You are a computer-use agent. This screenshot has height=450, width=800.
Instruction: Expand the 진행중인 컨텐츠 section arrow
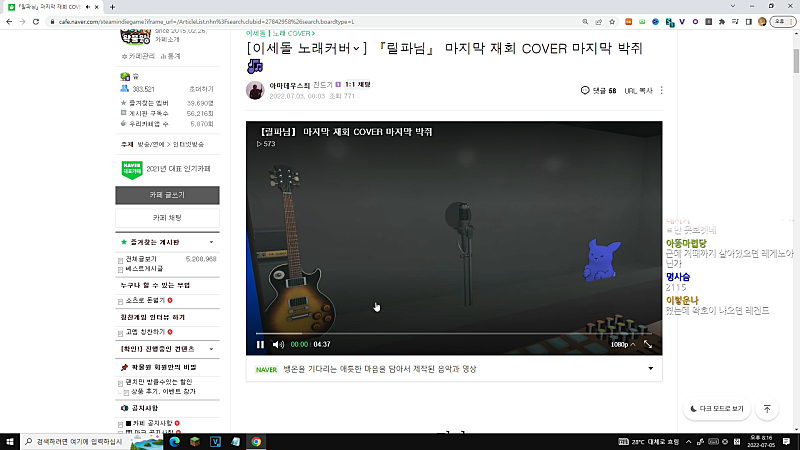click(x=211, y=349)
